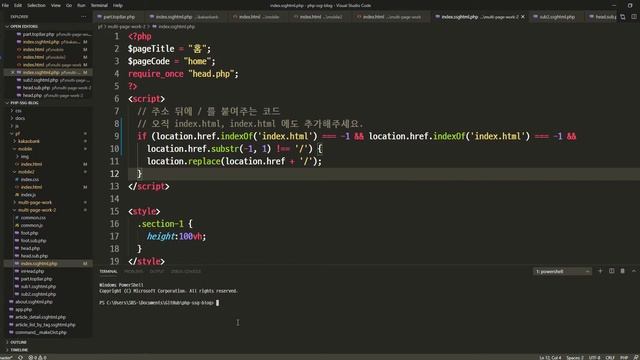Select the TERMINAL panel tab

108,271
